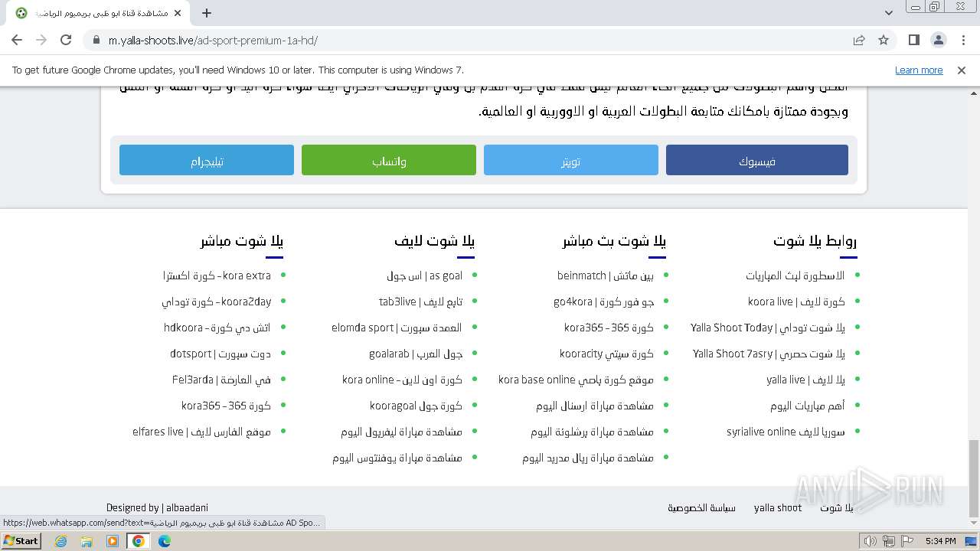This screenshot has width=980, height=551.
Task: Launch Internet Explorer from the taskbar
Action: pos(61,540)
